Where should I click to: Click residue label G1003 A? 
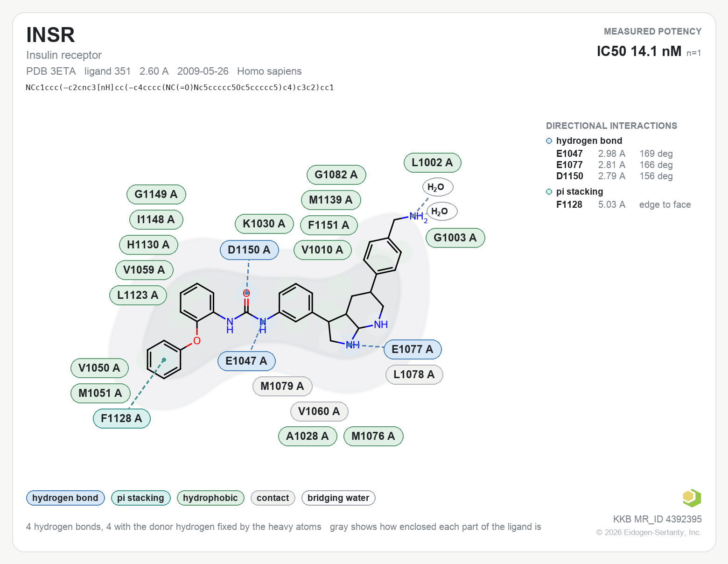coord(455,238)
